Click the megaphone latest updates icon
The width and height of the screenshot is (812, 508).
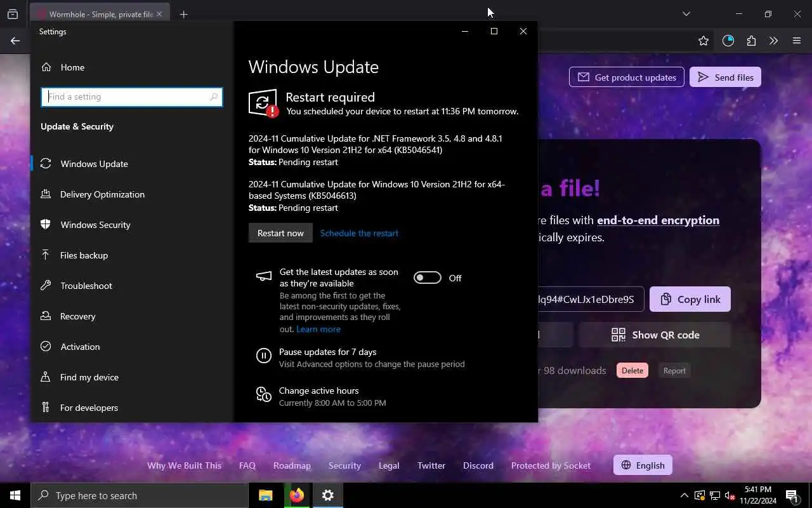[x=264, y=276]
